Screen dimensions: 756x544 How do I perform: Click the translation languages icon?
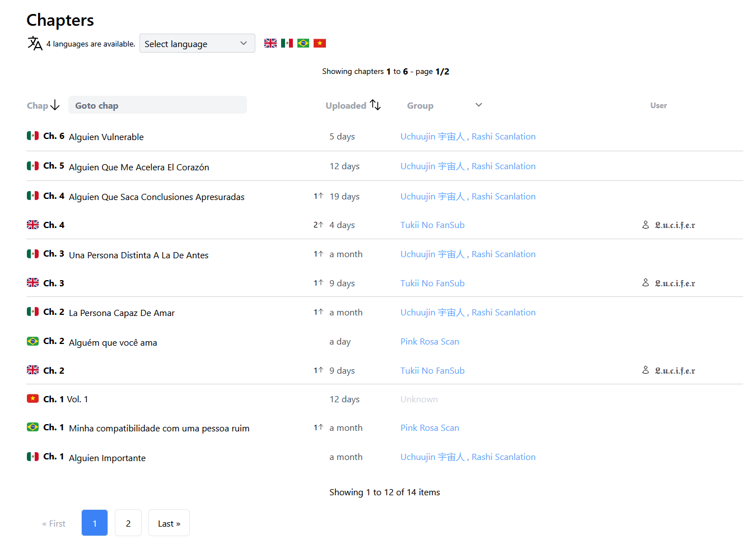point(35,43)
